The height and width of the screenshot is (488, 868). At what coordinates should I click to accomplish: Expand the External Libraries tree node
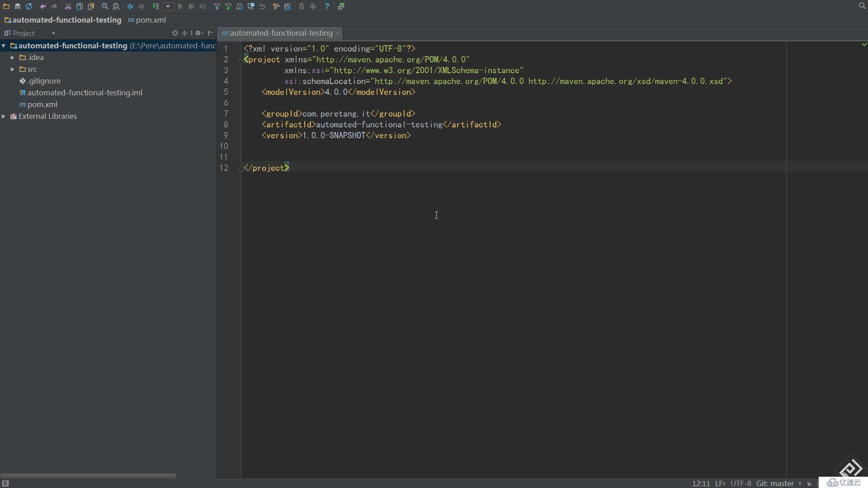(x=4, y=116)
